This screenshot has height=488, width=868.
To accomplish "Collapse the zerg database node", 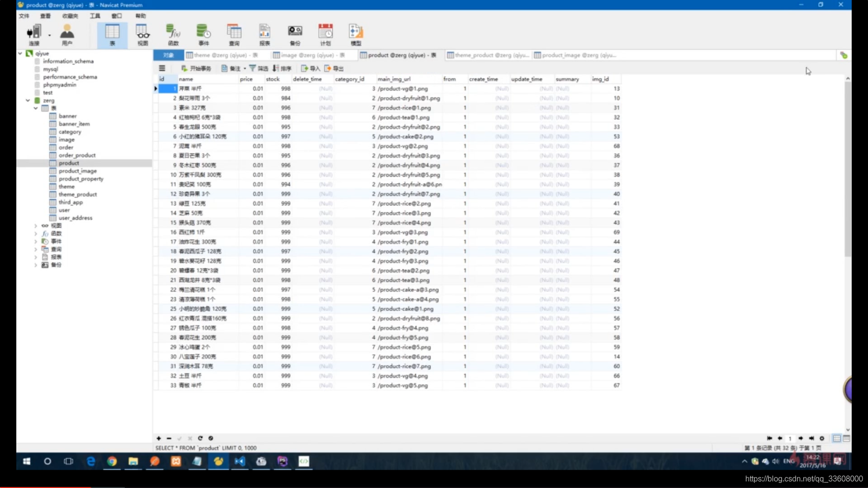I will [x=28, y=100].
